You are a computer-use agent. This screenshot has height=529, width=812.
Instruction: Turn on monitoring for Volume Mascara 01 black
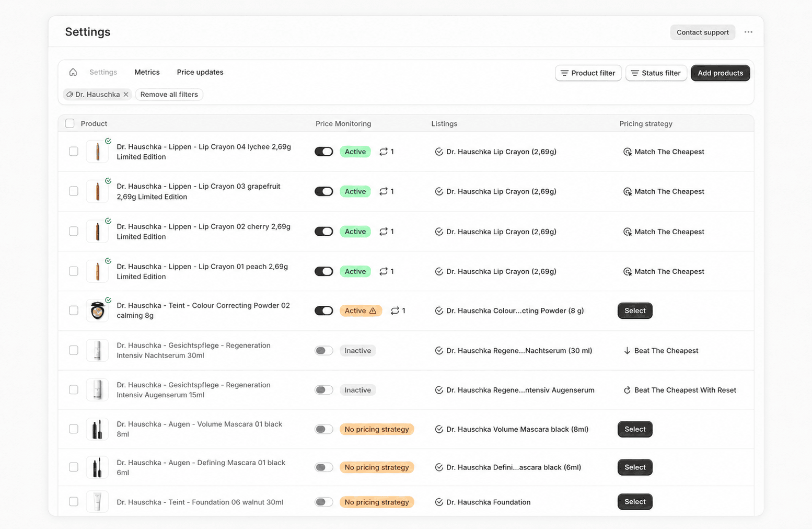tap(324, 429)
